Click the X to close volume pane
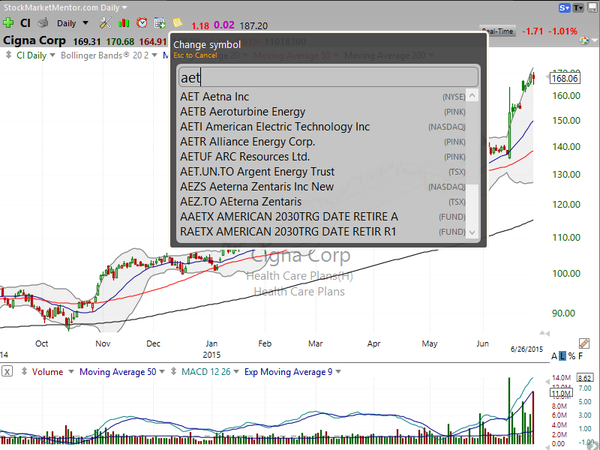 tap(7, 371)
